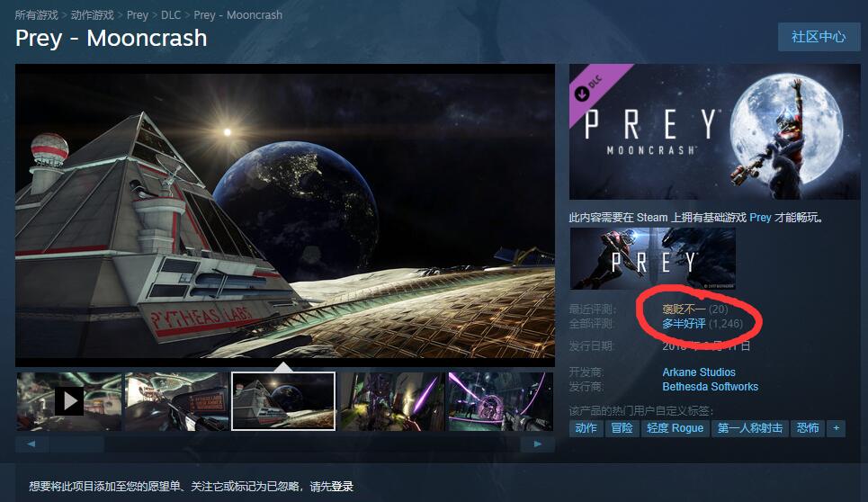The image size is (868, 502).
Task: Open Arkane Studios developer link
Action: [x=699, y=372]
